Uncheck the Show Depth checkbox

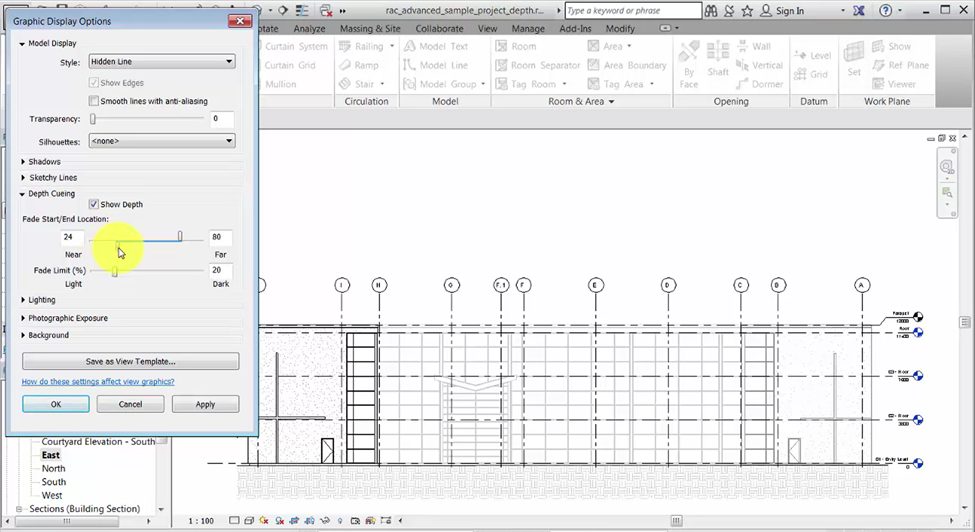[x=94, y=204]
